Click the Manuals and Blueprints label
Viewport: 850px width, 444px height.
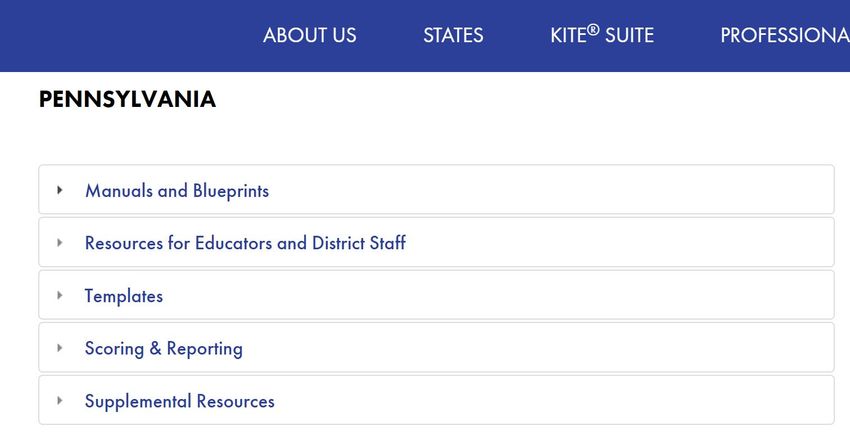pyautogui.click(x=177, y=190)
